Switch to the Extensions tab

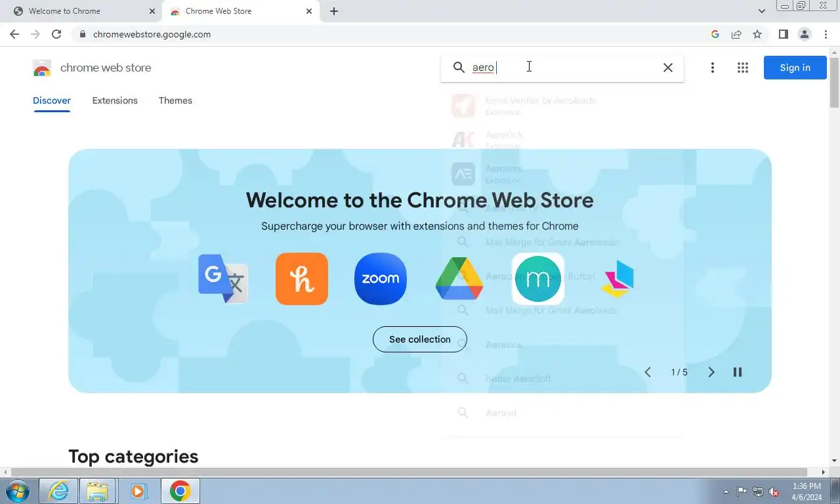pyautogui.click(x=115, y=100)
